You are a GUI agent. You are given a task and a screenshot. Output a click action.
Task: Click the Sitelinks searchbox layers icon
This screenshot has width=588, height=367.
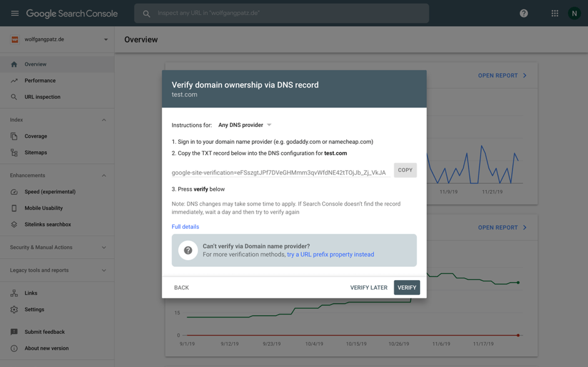(14, 224)
